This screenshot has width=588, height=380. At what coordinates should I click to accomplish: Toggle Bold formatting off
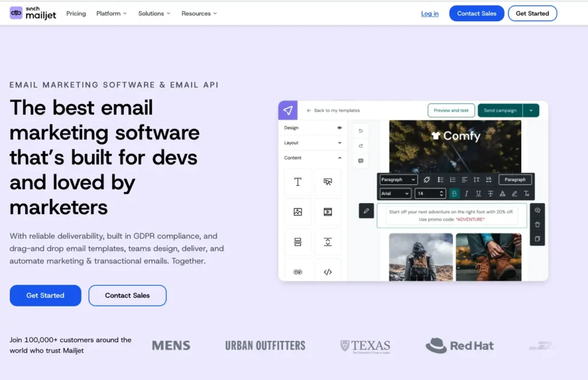point(454,193)
